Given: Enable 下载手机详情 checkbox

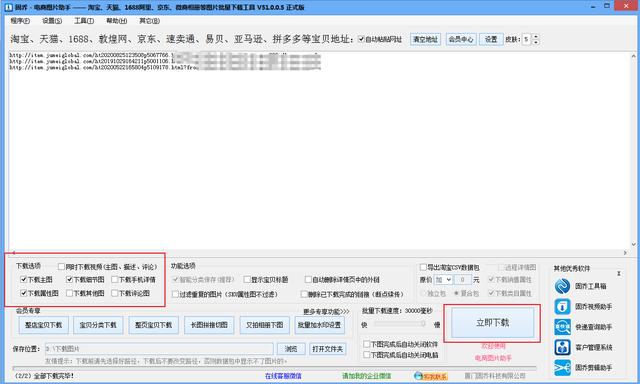Looking at the screenshot, I should pos(115,280).
